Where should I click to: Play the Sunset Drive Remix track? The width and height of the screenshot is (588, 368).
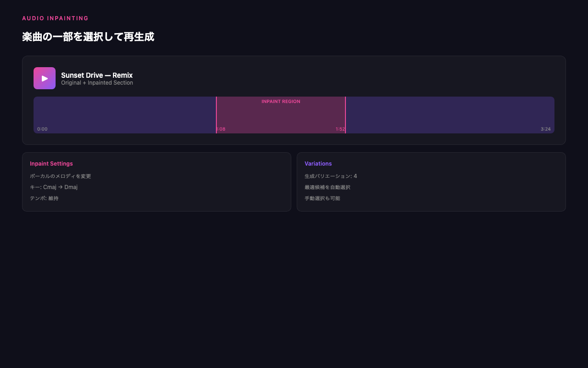point(45,78)
